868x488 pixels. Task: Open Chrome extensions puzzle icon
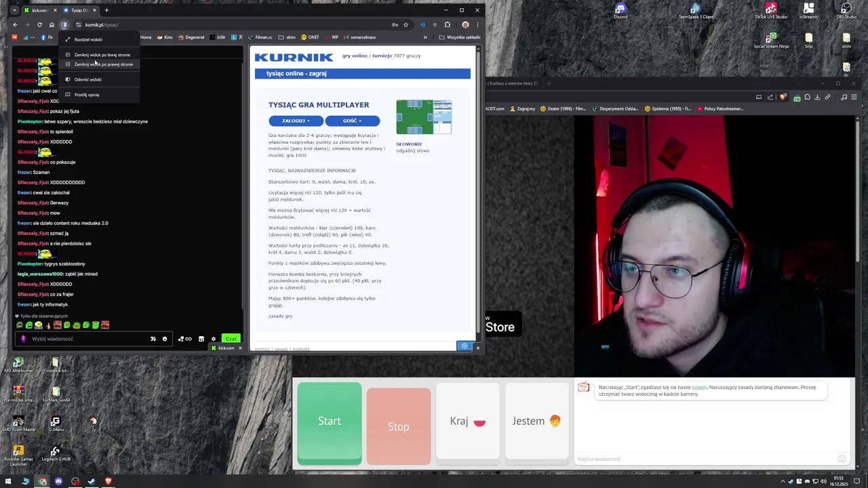pyautogui.click(x=447, y=25)
